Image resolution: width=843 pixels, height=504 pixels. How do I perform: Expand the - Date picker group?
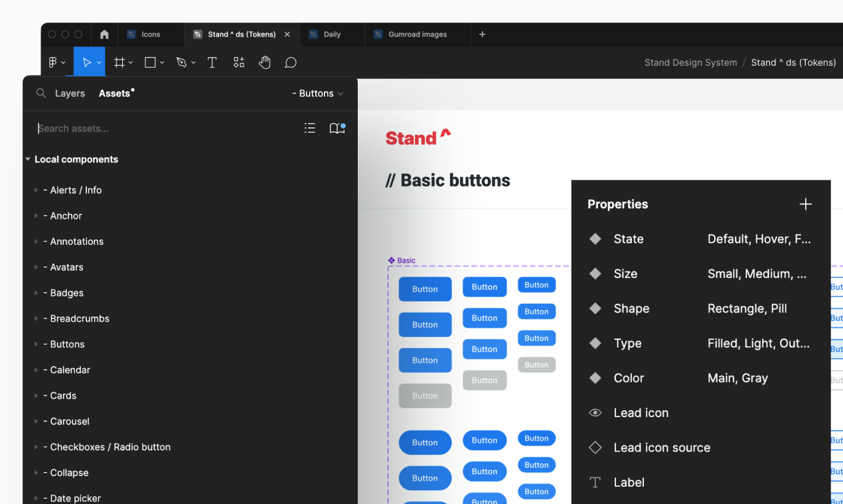click(x=37, y=498)
